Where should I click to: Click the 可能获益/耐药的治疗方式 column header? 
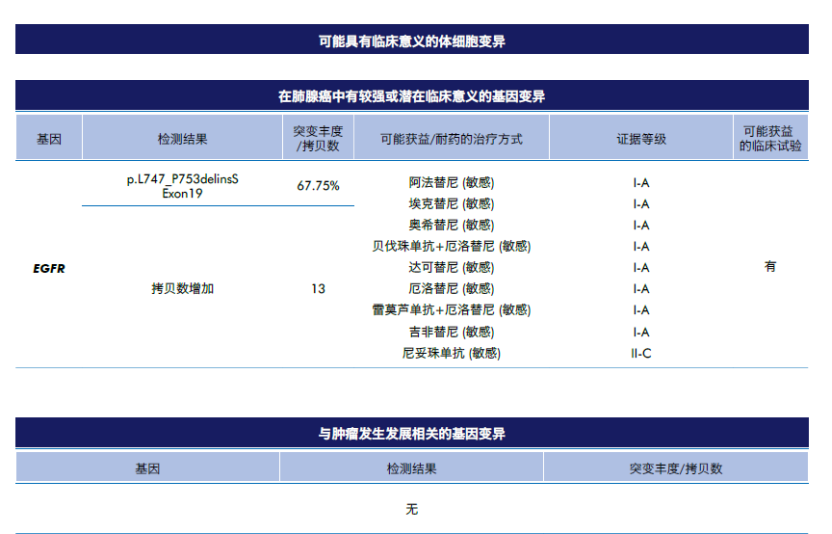coord(451,139)
